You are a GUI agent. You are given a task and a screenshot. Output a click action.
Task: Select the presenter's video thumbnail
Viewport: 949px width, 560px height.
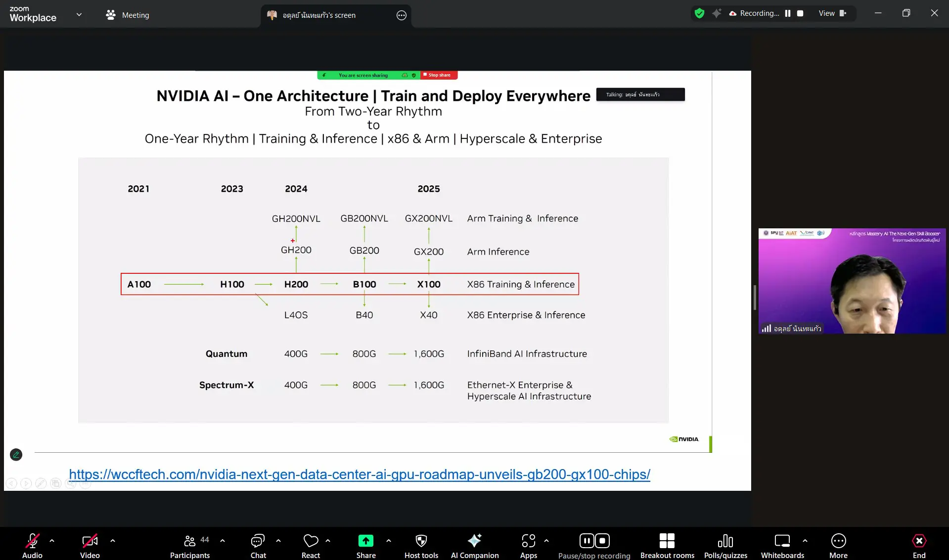coord(852,281)
